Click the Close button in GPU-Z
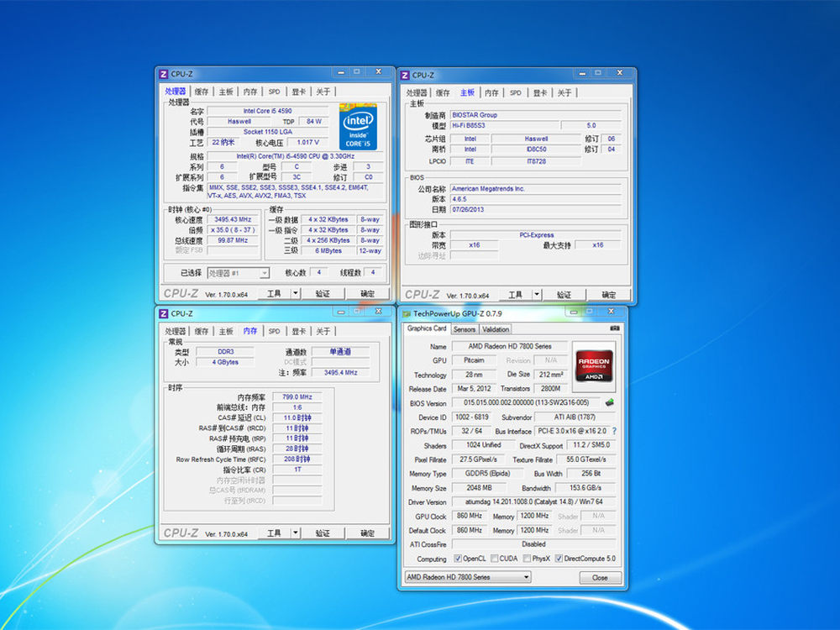 click(600, 578)
